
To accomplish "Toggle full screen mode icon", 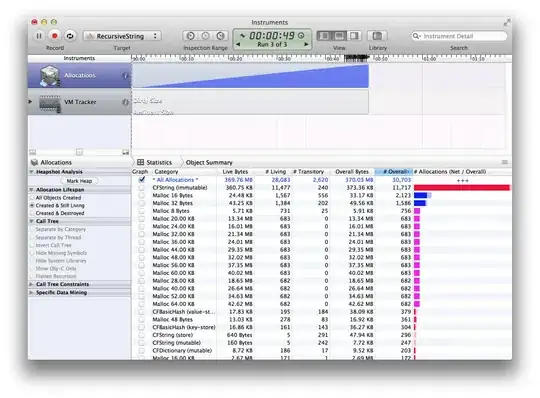I will pyautogui.click(x=507, y=22).
